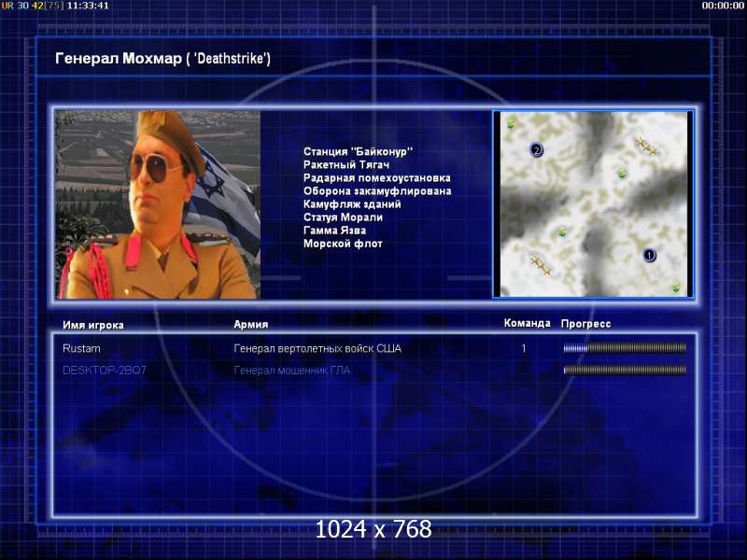Select the player name 'Rustam'
This screenshot has width=747, height=560.
coord(81,348)
